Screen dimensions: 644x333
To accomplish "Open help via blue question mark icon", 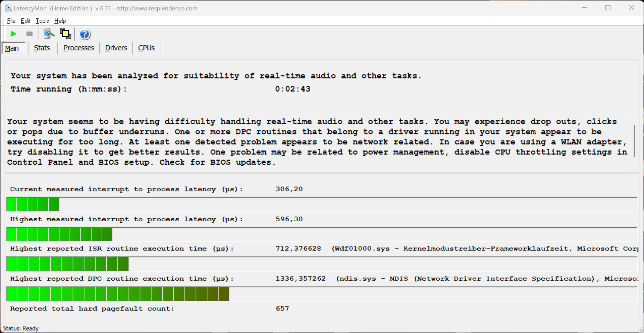I will (x=85, y=34).
